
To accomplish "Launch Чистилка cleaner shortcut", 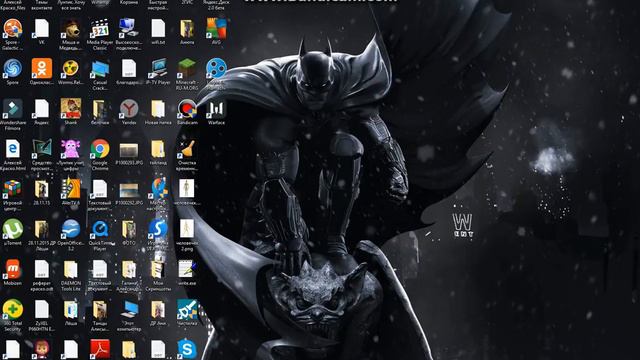I will tap(187, 309).
